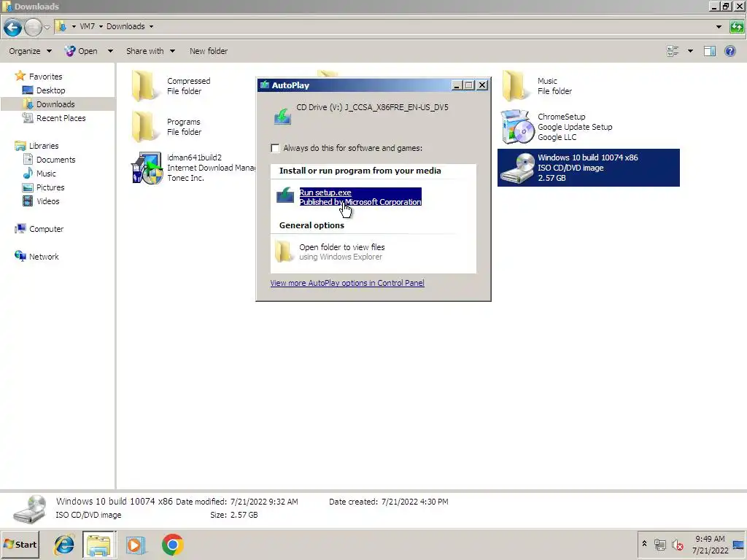Click the muted volume tray icon
This screenshot has height=560, width=747.
pos(677,544)
